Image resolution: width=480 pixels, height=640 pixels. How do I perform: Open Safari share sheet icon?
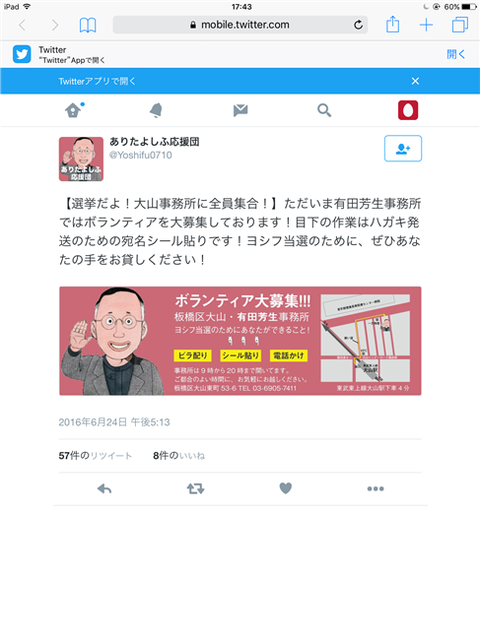click(x=393, y=24)
